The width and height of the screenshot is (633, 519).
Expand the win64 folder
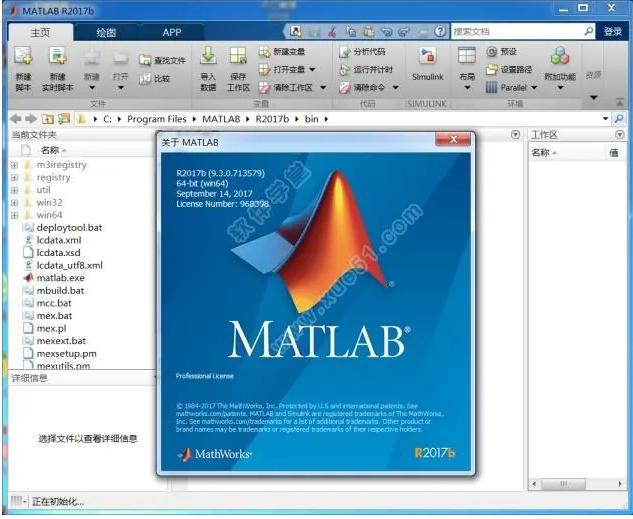click(x=15, y=215)
